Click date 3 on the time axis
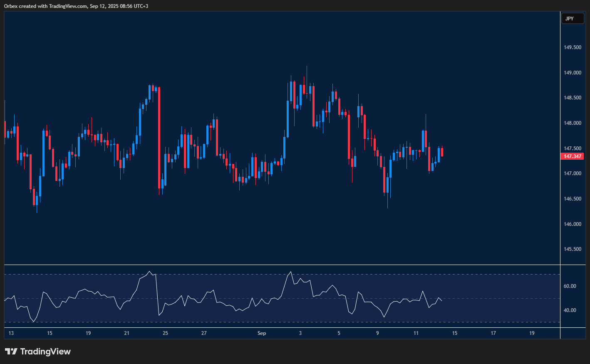 coord(300,333)
